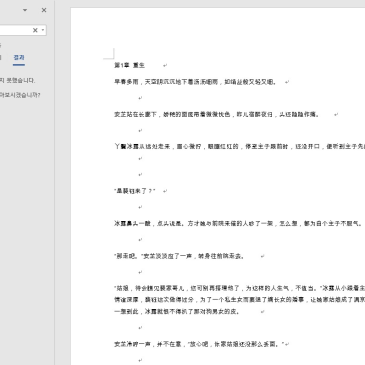
Task: Click the vertical divider beside the navigation pane
Action: coord(55,183)
